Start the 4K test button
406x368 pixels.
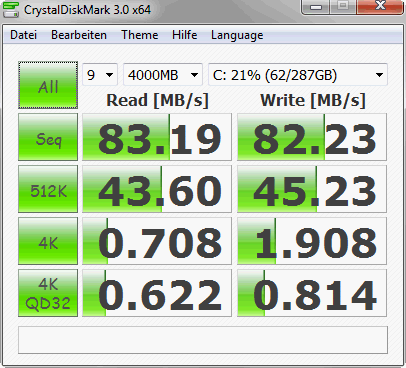click(48, 241)
